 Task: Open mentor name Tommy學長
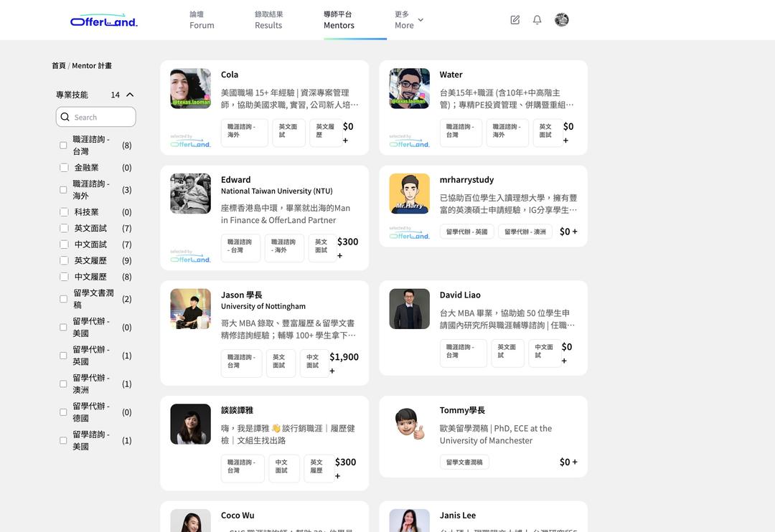pyautogui.click(x=462, y=410)
